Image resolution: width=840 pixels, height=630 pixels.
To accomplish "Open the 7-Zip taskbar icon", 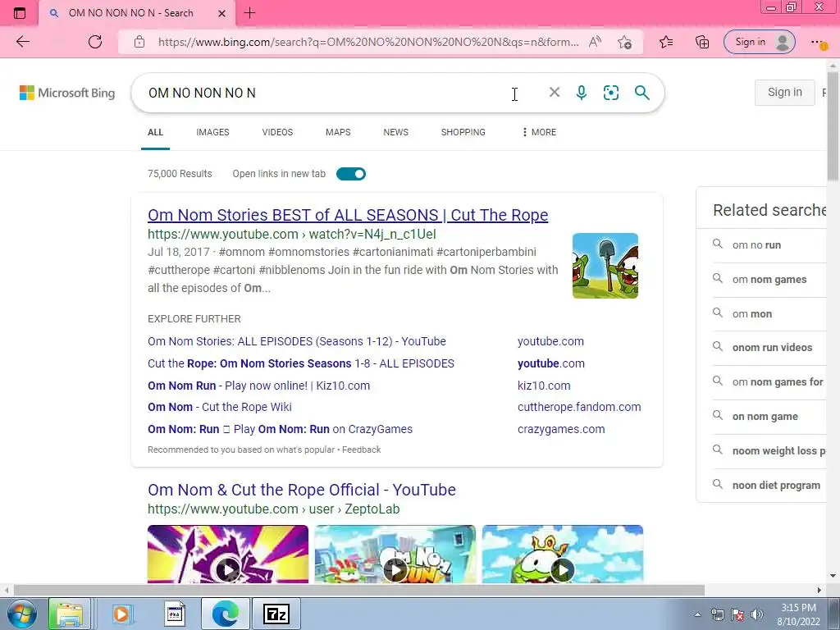I will 277,614.
